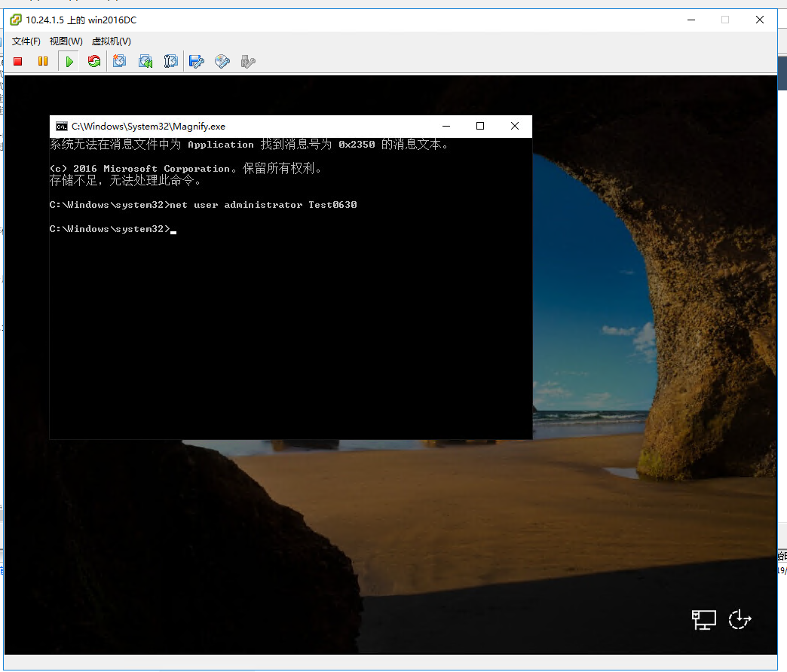Close the win2016DC console window
The width and height of the screenshot is (787, 672).
(x=759, y=20)
